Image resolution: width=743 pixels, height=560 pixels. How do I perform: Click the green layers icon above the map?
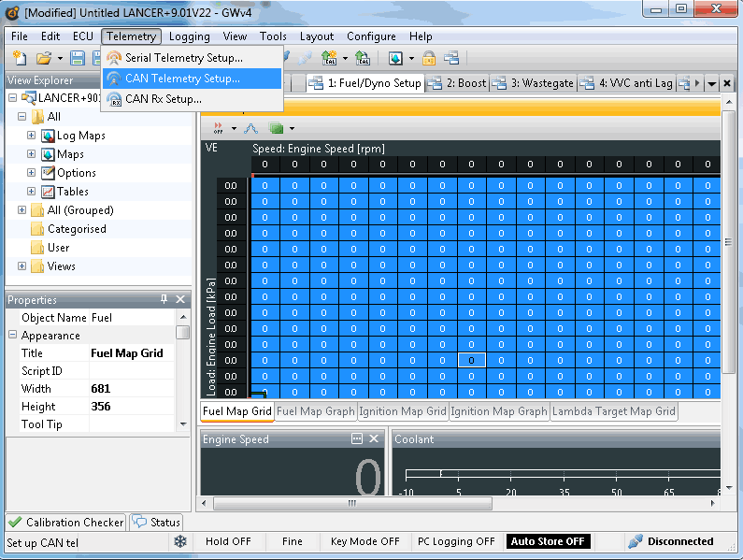pyautogui.click(x=276, y=128)
